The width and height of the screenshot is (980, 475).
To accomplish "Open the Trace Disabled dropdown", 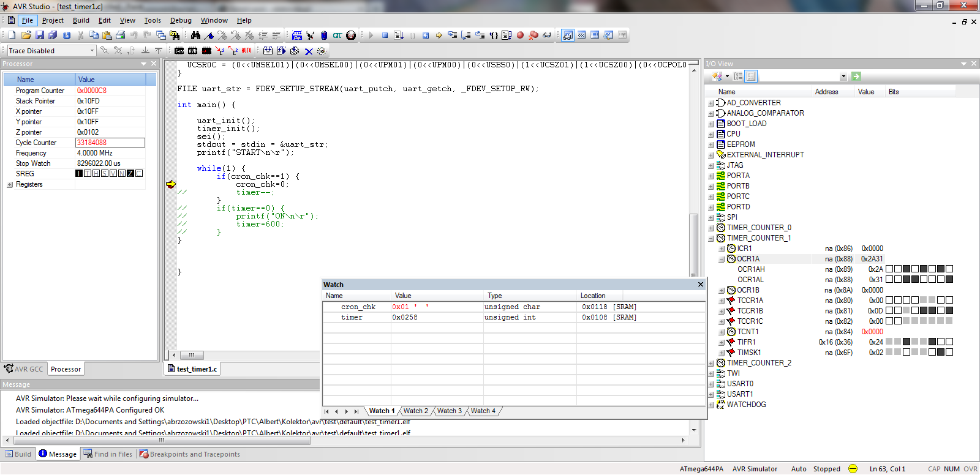I will [92, 51].
